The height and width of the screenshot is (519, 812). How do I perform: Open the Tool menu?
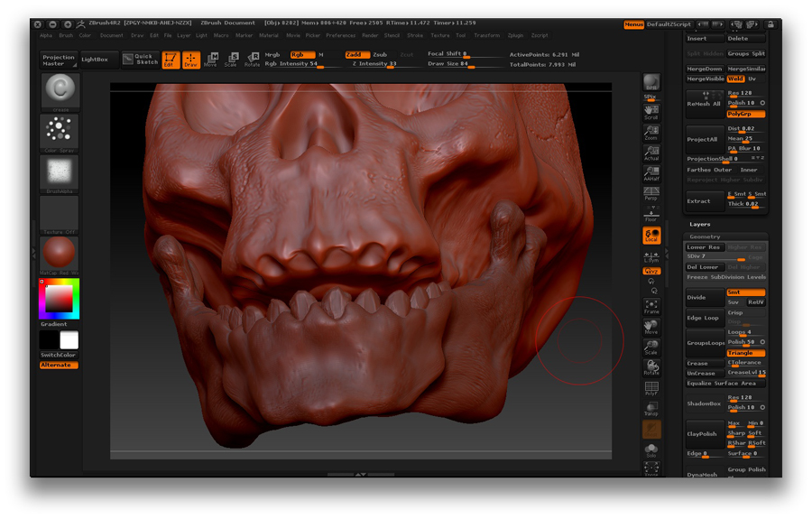(461, 36)
